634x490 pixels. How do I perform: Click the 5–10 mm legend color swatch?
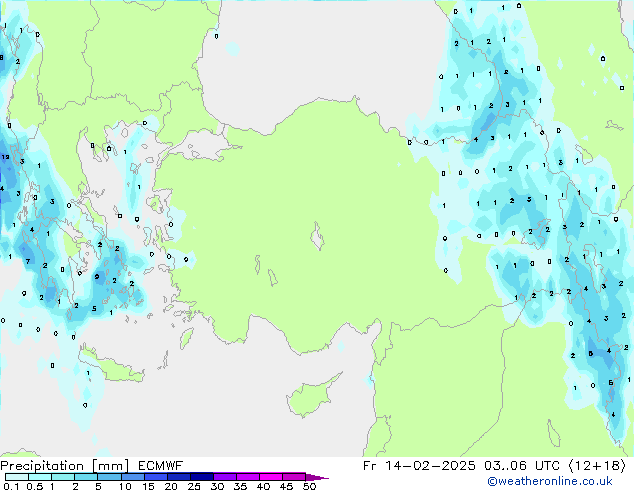109,477
